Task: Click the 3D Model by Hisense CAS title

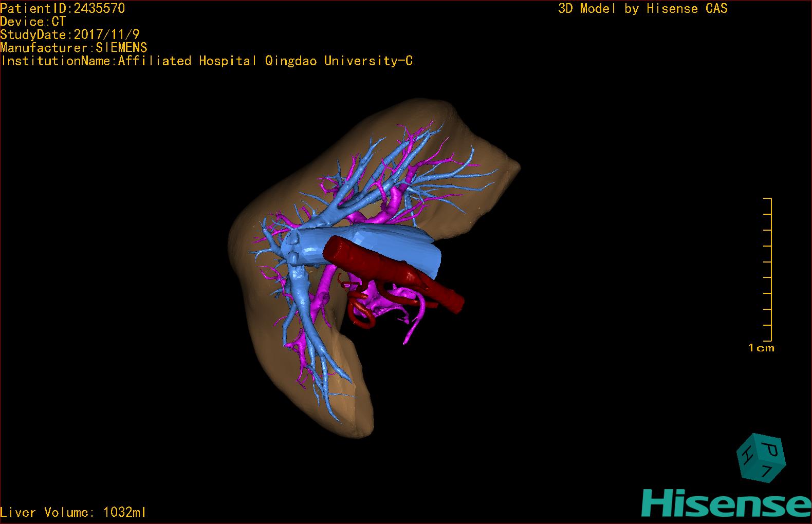Action: 643,8
